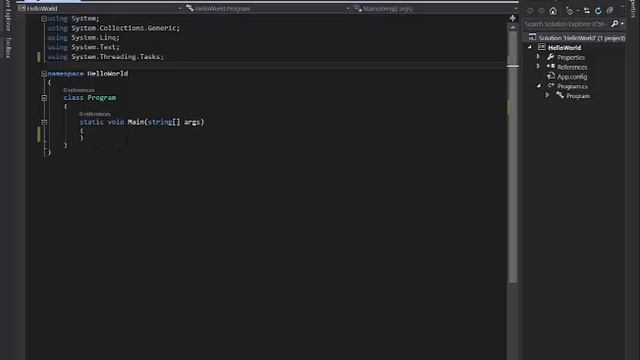The height and width of the screenshot is (360, 640).
Task: Click the search magnifier icon in Solution Explorer
Action: pos(615,24)
